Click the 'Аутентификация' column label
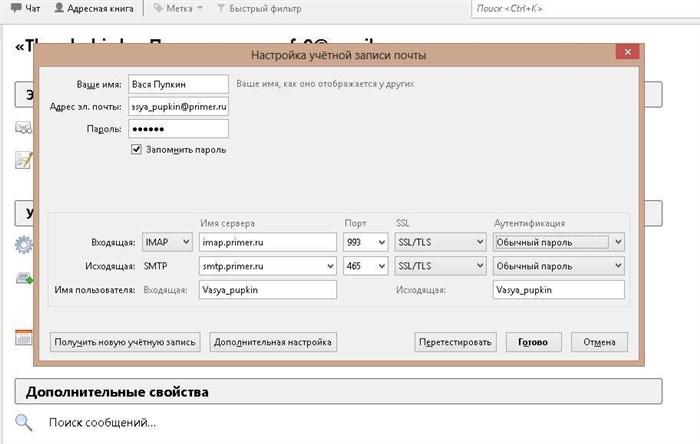This screenshot has width=700, height=444. pos(529,223)
